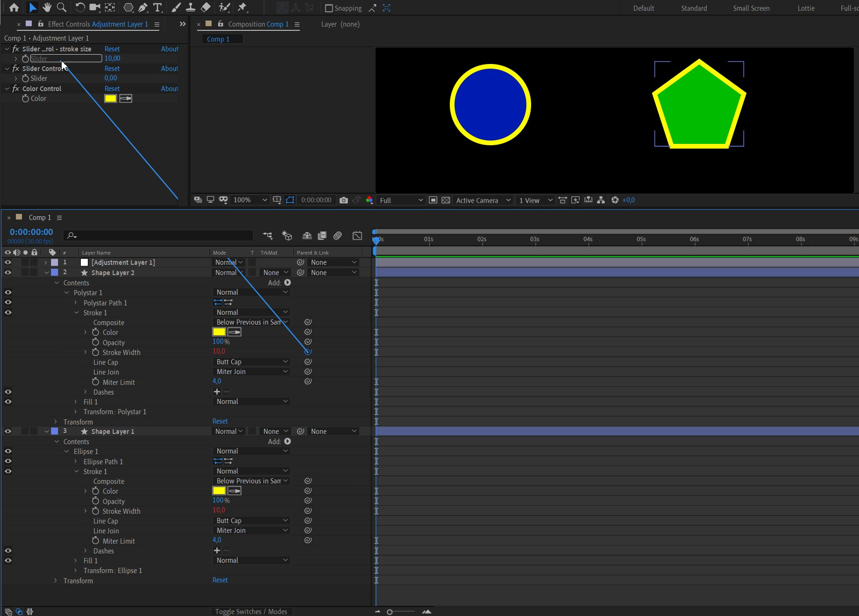The width and height of the screenshot is (859, 616).
Task: Open Polystar Stroke 1 yellow color swatch
Action: [219, 332]
